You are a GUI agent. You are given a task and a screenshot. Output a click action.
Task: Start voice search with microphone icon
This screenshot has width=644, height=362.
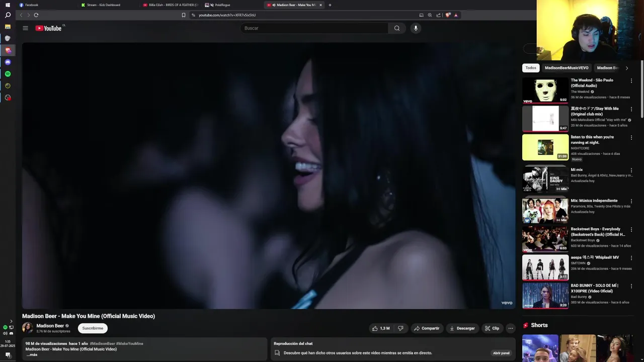[x=416, y=28]
